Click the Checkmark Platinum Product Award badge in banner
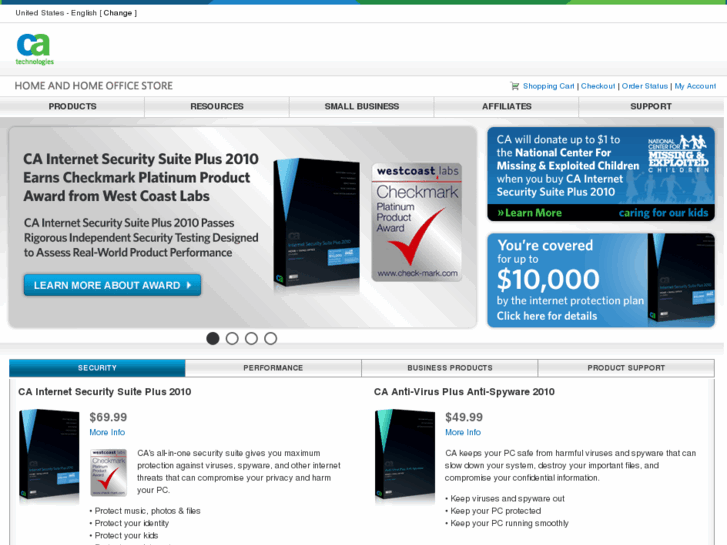This screenshot has height=545, width=727. pos(417,222)
